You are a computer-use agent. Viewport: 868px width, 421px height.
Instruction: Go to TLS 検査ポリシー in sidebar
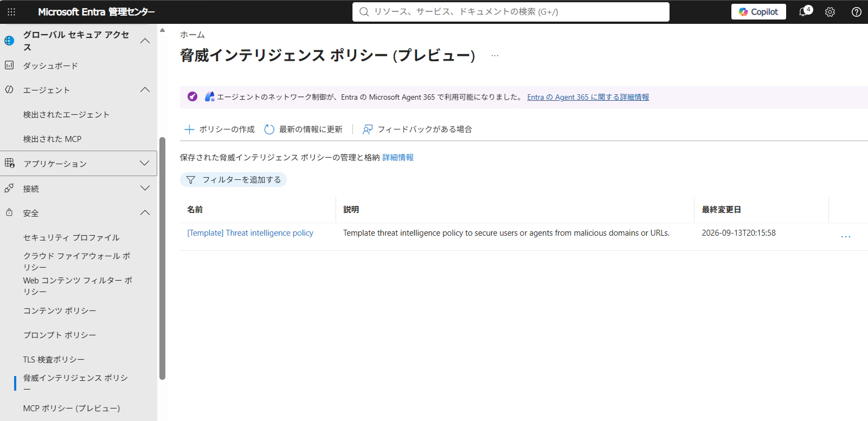[54, 359]
